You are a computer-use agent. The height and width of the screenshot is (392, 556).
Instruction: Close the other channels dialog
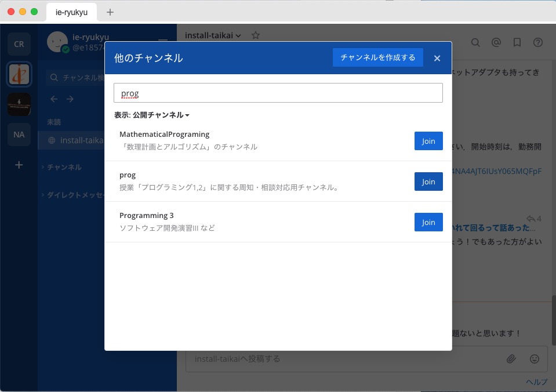pos(437,58)
